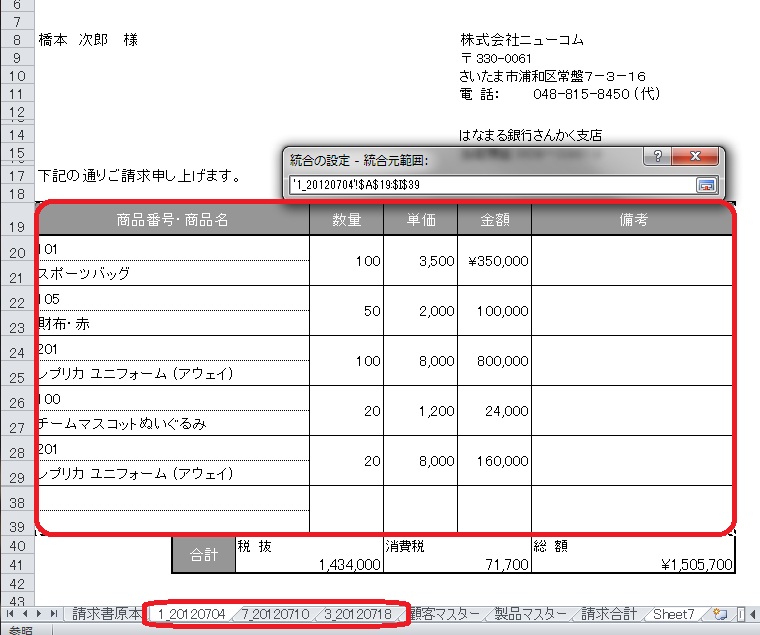This screenshot has height=635, width=760.
Task: Open the 7_20120710 sheet tab
Action: 275,614
